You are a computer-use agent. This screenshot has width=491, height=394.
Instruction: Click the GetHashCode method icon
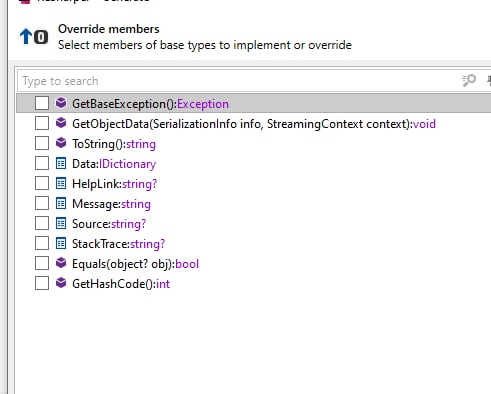(x=61, y=283)
